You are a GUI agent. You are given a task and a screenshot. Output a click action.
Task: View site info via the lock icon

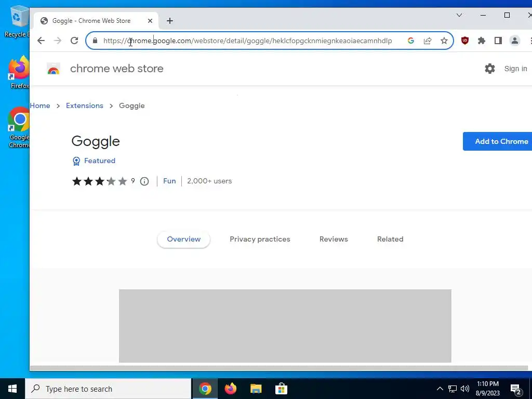tap(95, 41)
